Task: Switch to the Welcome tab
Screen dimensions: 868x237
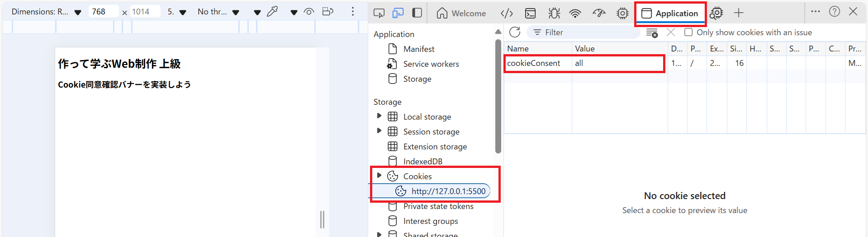Action: click(461, 14)
